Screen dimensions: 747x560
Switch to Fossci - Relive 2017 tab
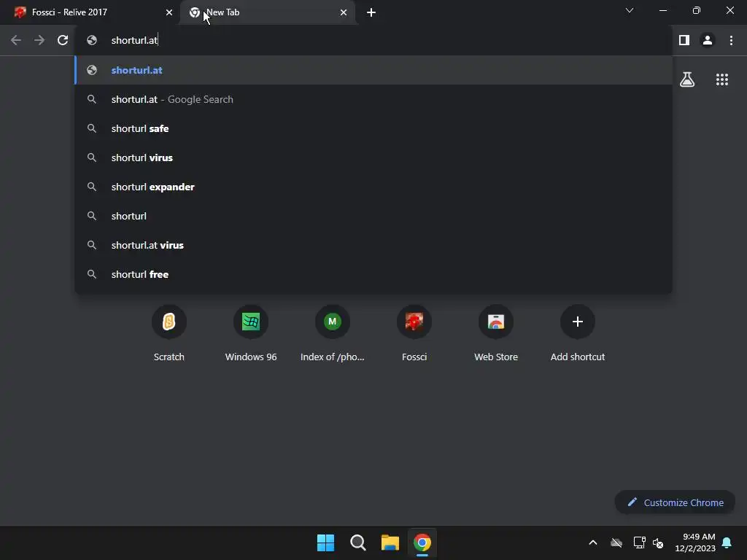point(89,12)
